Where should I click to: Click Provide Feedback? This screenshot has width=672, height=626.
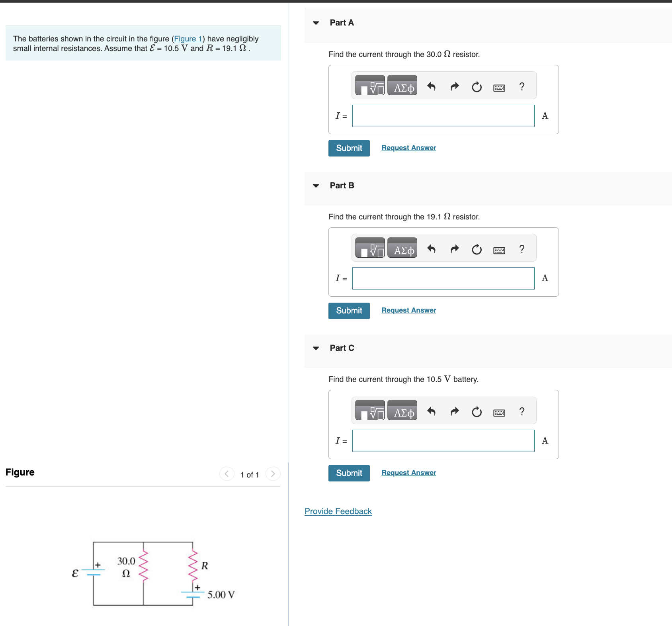338,511
